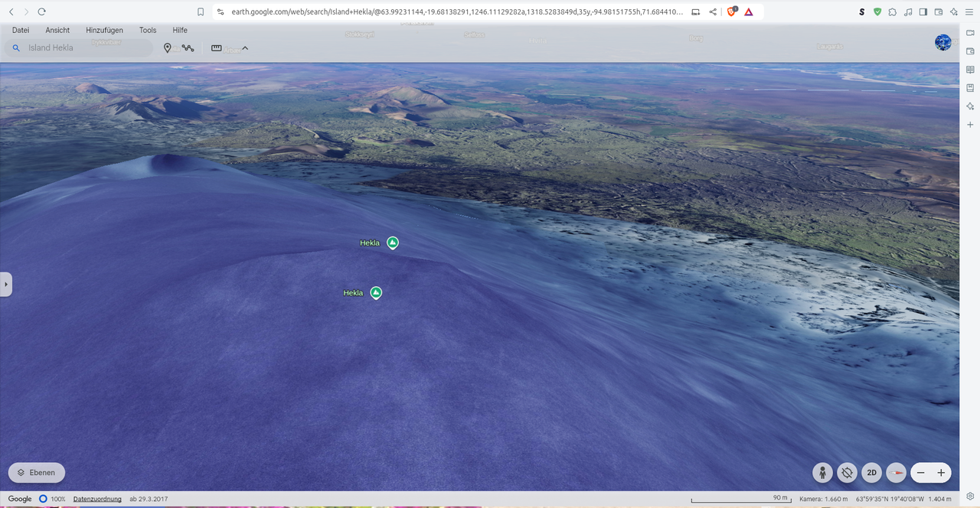This screenshot has width=980, height=508.
Task: Click the Kamera: 1.660 m readout
Action: click(823, 499)
